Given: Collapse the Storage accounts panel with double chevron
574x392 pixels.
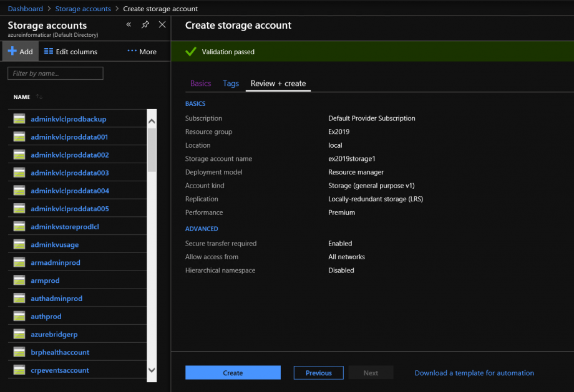Looking at the screenshot, I should [129, 25].
